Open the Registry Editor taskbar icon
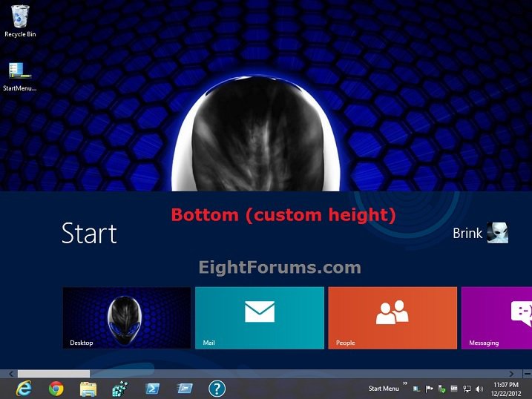 (x=120, y=389)
